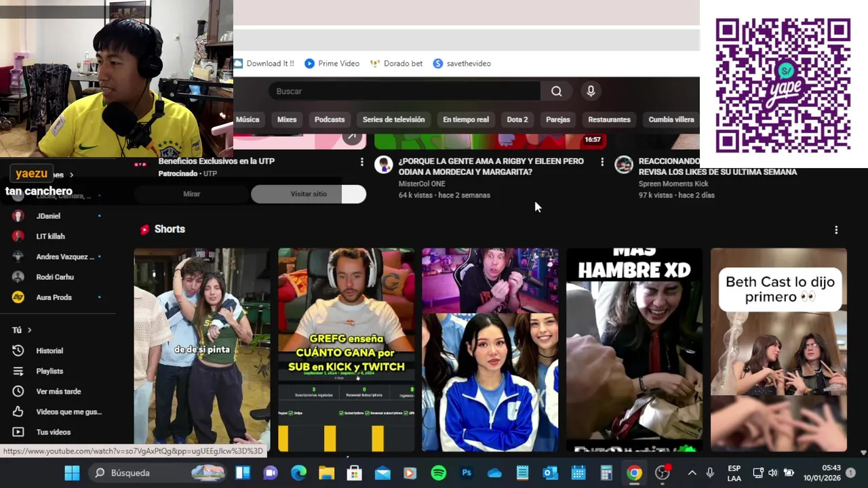Open options menu for UTP sponsored ad
Screen dimensions: 868x488
[x=361, y=162]
